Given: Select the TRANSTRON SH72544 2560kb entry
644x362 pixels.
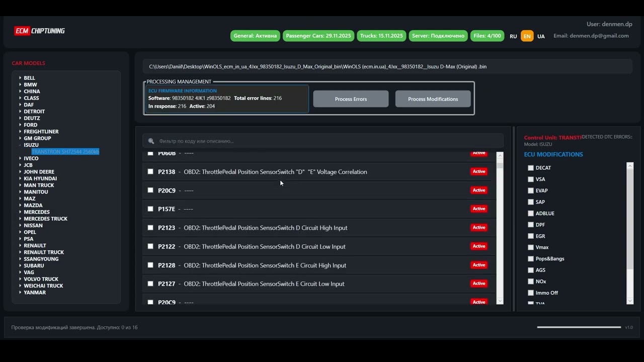Looking at the screenshot, I should 65,151.
